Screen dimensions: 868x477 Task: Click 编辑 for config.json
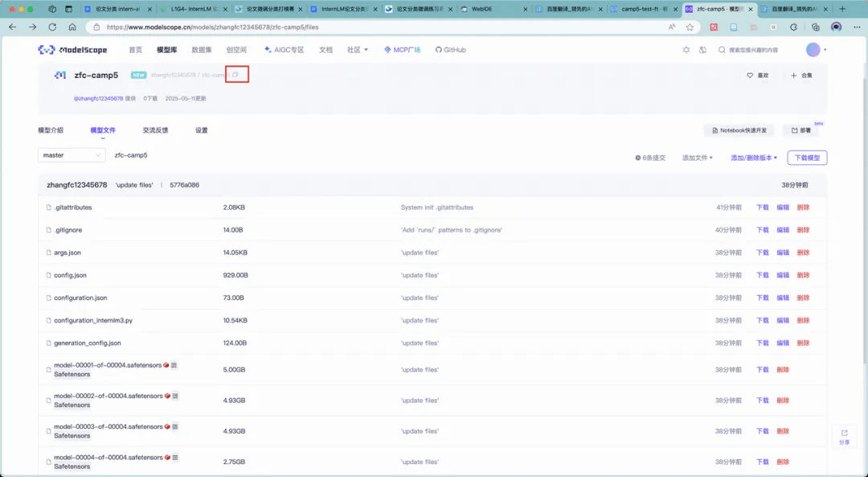click(x=783, y=275)
